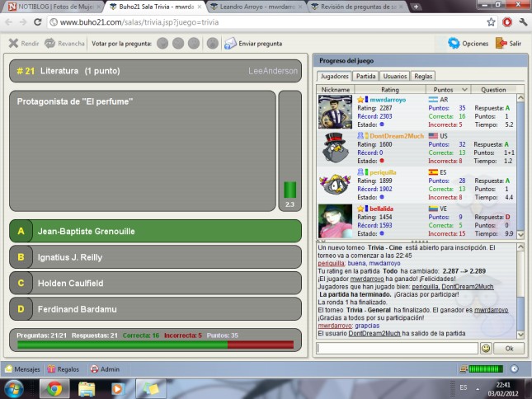Click the Chrome icon in the taskbar
The width and height of the screenshot is (532, 399).
tap(54, 387)
